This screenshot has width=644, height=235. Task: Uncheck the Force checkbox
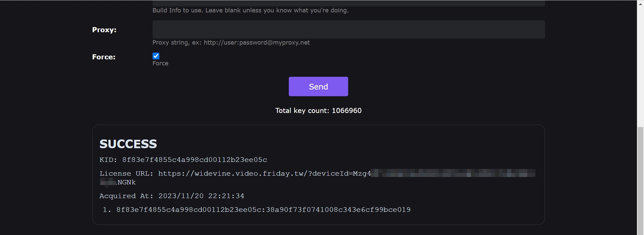click(156, 56)
